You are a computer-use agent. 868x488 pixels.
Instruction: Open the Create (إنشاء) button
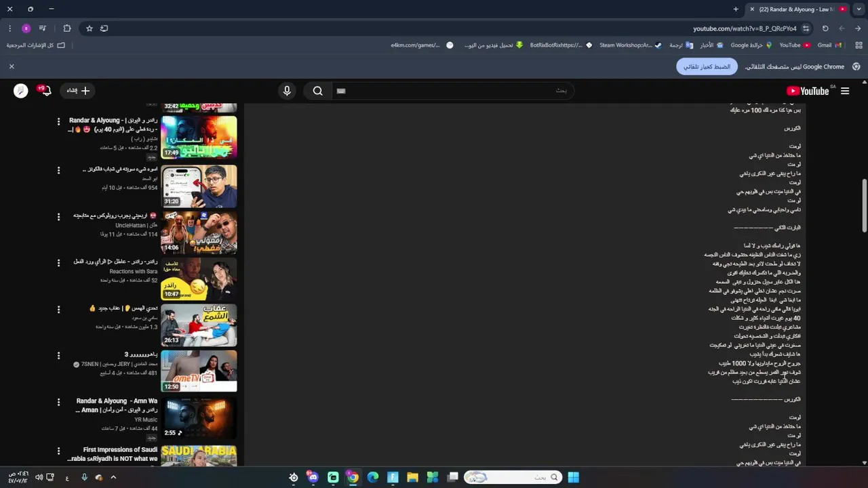(x=79, y=91)
